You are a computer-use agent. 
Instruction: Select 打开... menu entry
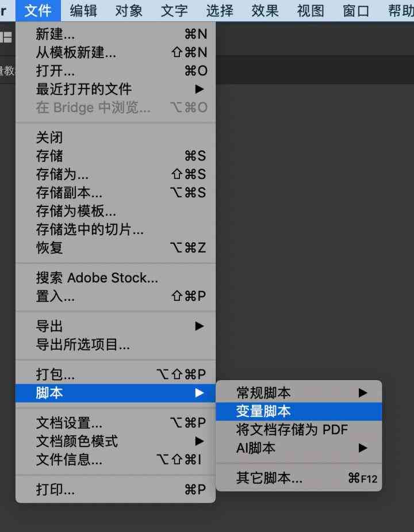pos(116,71)
